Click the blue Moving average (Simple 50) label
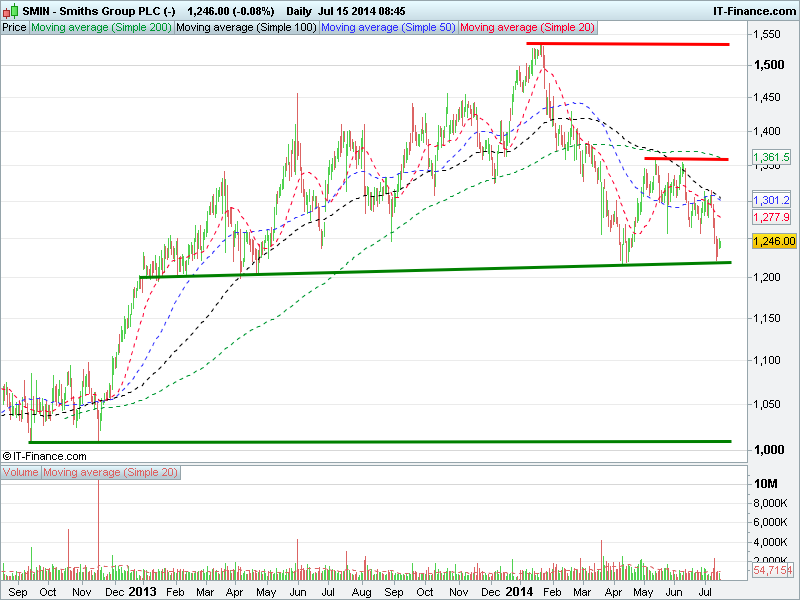This screenshot has height=600, width=800. (x=388, y=28)
